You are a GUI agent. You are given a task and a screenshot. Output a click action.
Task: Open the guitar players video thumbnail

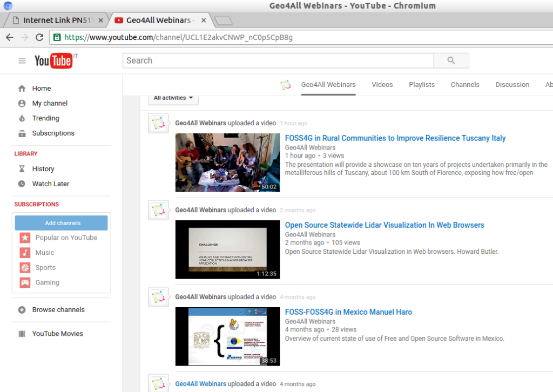pos(227,163)
